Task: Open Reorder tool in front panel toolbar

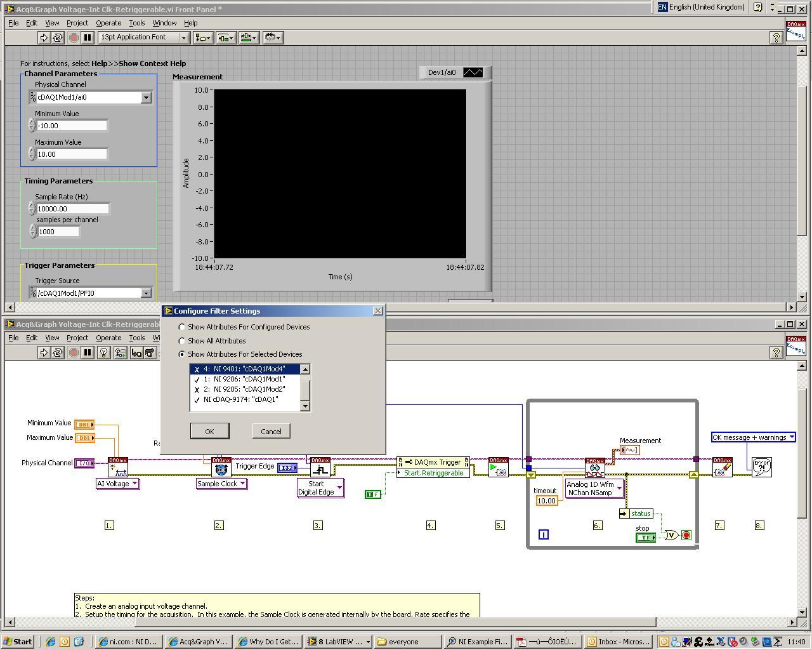Action: click(272, 37)
